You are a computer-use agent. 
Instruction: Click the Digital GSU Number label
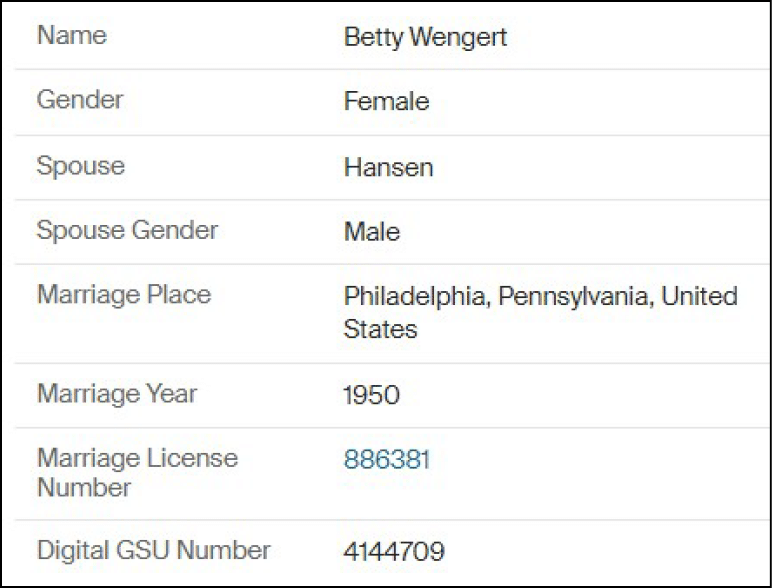153,550
